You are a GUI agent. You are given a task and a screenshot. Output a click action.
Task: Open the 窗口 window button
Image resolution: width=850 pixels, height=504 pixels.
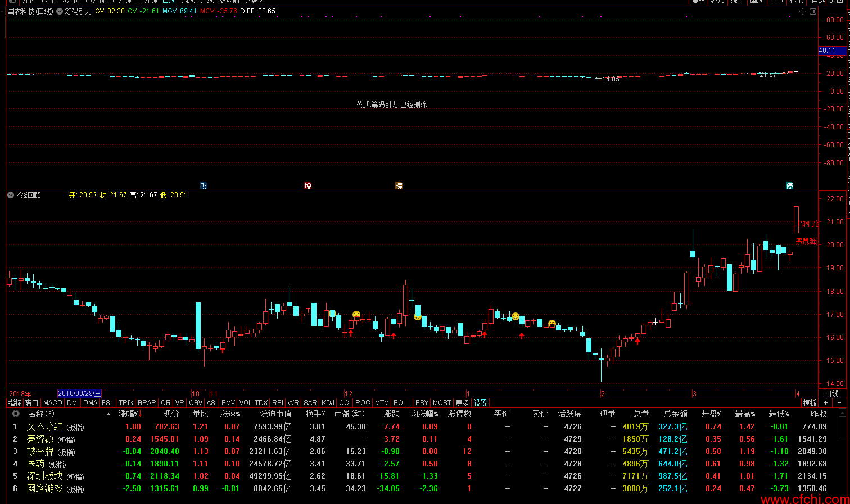coord(32,403)
